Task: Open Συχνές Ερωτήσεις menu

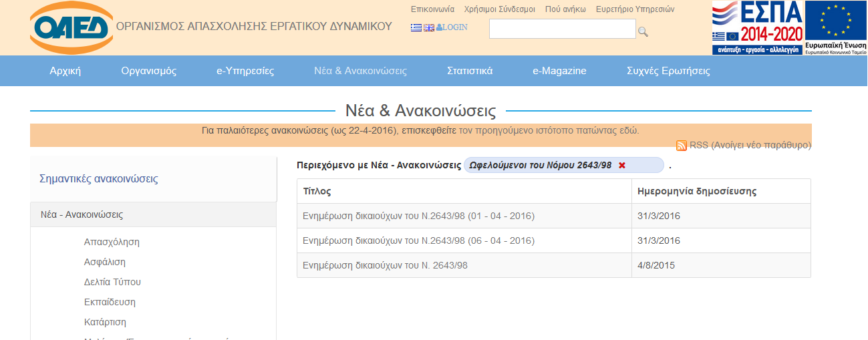Action: 668,71
